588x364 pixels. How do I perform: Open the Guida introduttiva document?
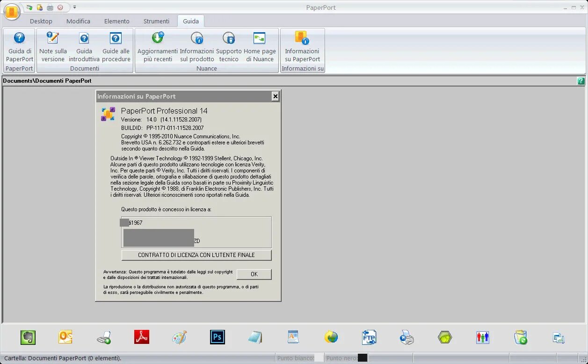tap(84, 47)
